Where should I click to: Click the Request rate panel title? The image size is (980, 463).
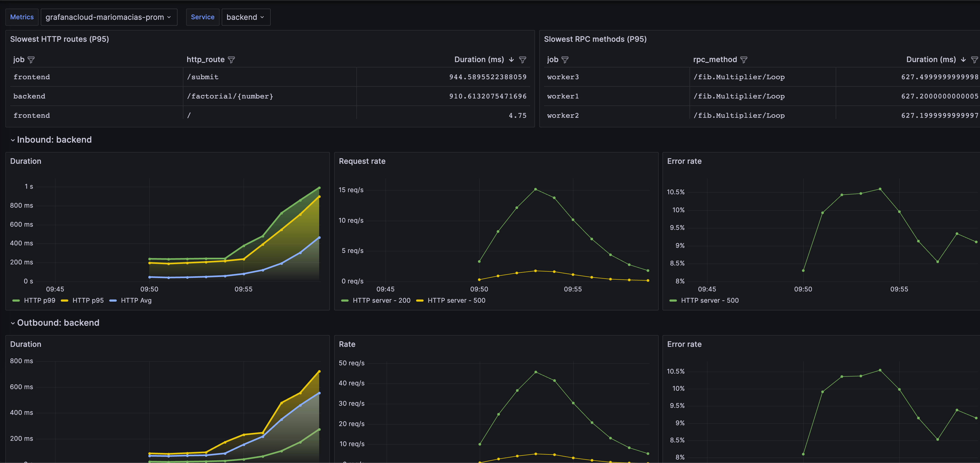362,161
